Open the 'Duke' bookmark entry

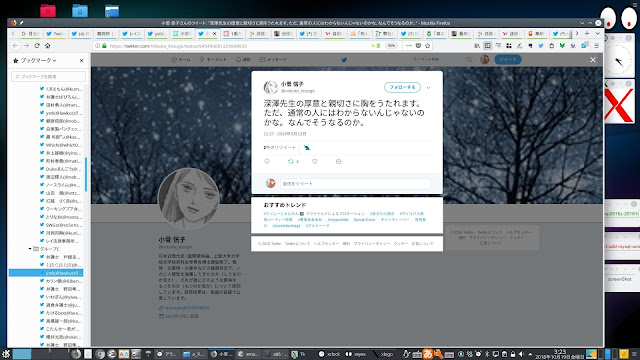63,169
